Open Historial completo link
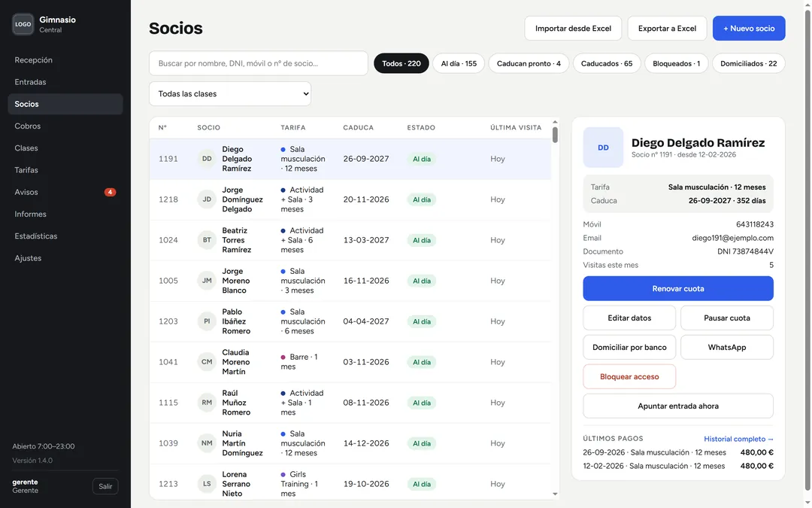This screenshot has width=812, height=508. pos(738,439)
